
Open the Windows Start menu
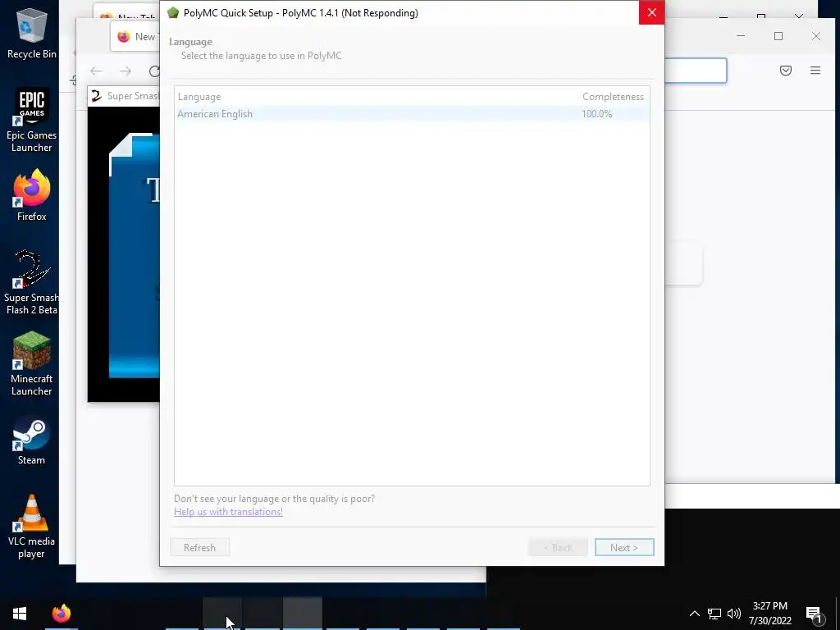[20, 614]
